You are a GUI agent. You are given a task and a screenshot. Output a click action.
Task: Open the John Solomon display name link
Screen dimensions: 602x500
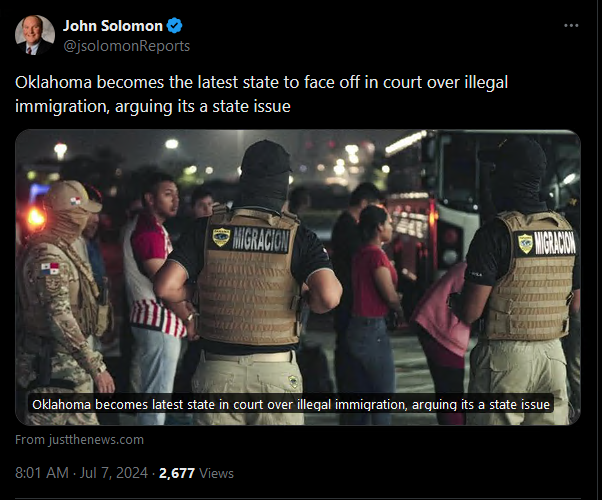(113, 26)
